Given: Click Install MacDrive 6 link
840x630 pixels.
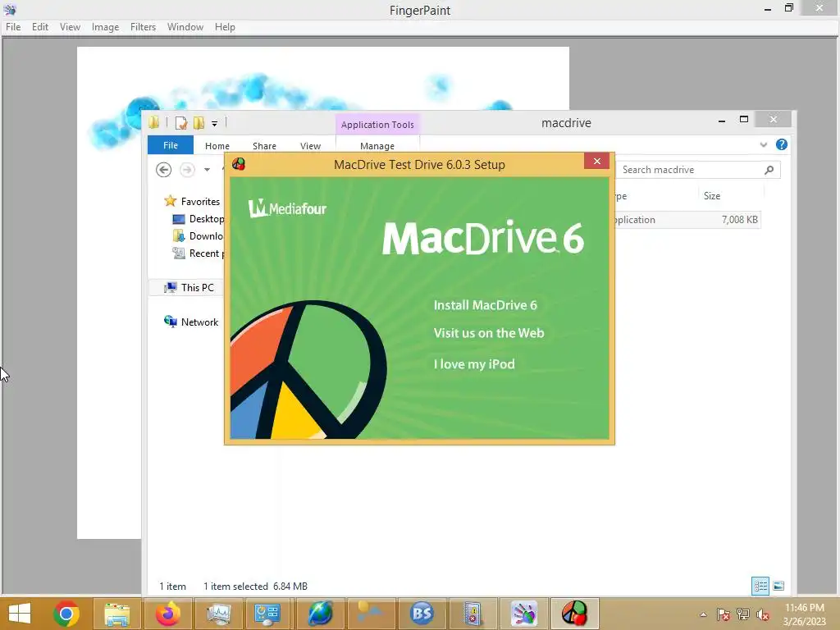Looking at the screenshot, I should pos(485,305).
